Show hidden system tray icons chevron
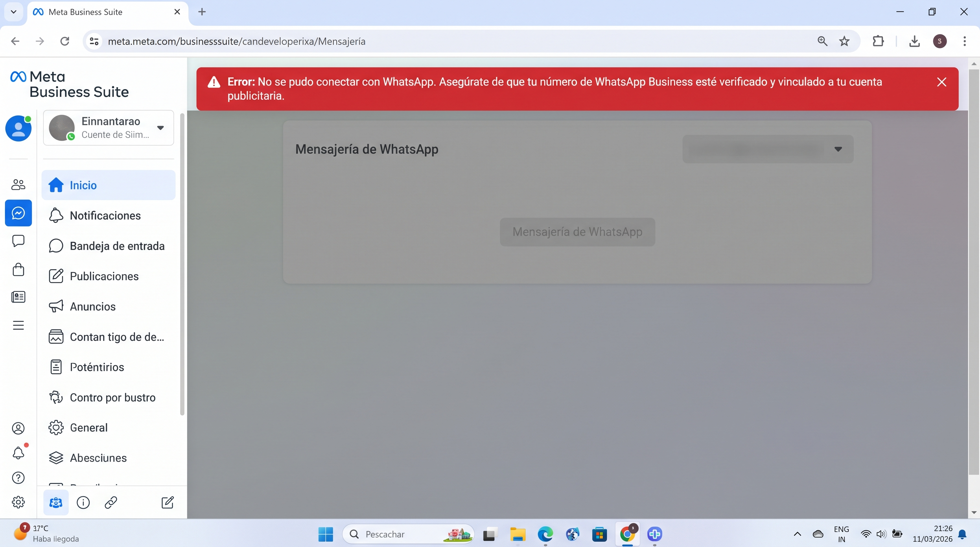This screenshot has width=980, height=547. coord(797,534)
